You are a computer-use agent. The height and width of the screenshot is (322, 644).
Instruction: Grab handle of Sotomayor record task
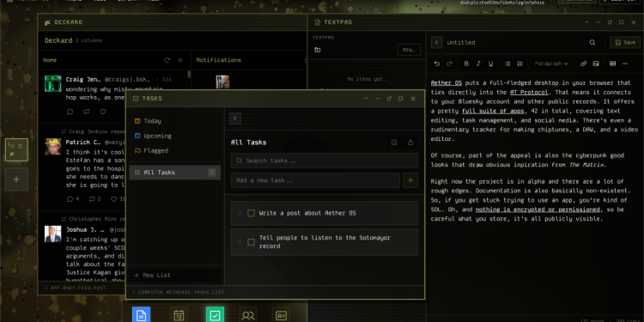point(240,242)
